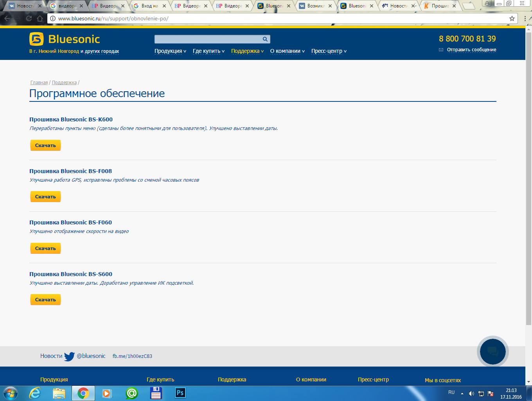The image size is (532, 401).
Task: Download the BS-K600 firmware via Скачать
Action: [x=45, y=145]
